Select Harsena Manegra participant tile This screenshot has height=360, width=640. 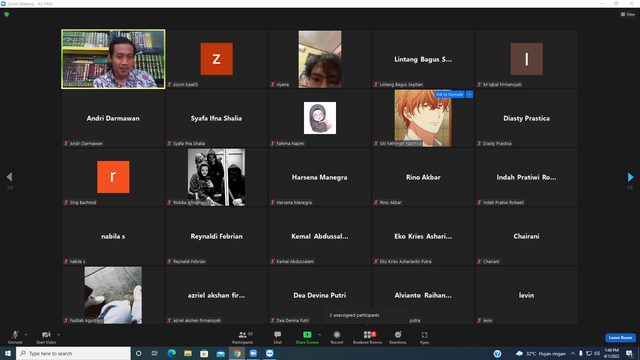click(x=320, y=177)
